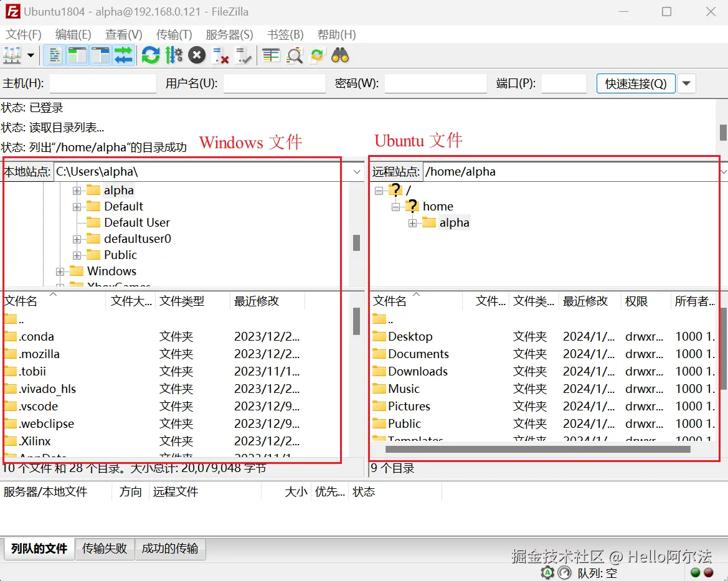Open directory listing filters dialog

pos(271,55)
